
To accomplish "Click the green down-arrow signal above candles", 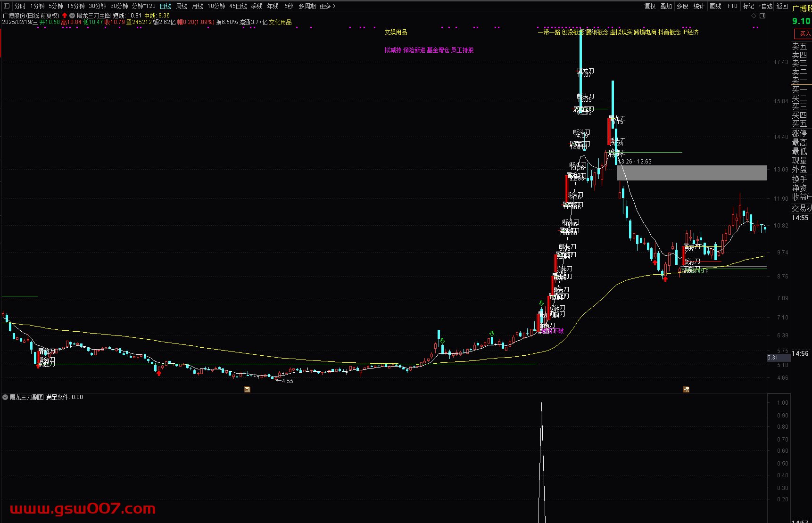I will pyautogui.click(x=492, y=333).
